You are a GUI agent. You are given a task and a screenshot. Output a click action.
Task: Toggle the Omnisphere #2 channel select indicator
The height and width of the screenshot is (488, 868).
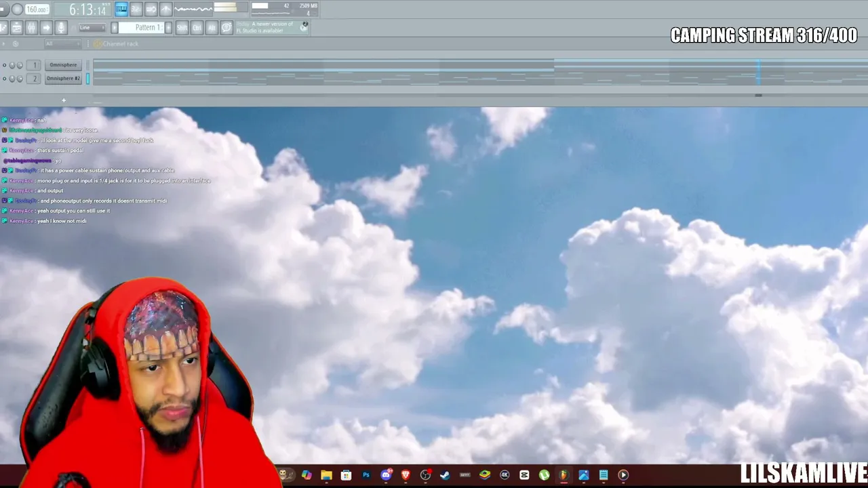[x=87, y=79]
